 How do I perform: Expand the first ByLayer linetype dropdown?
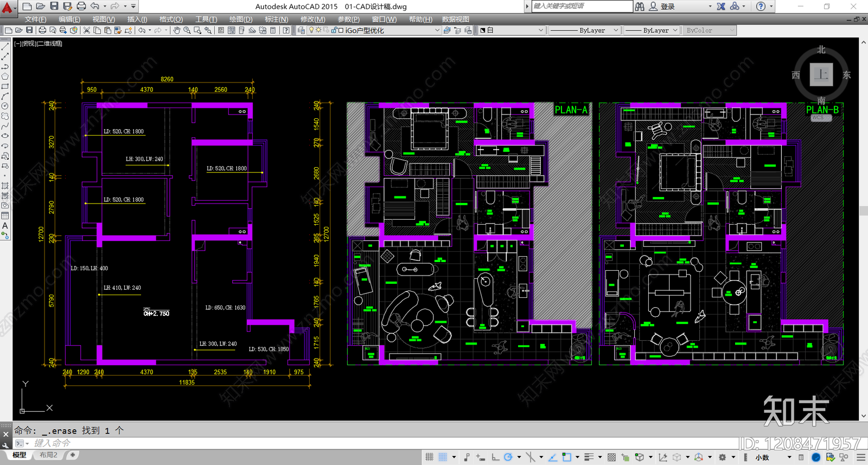[x=616, y=30]
